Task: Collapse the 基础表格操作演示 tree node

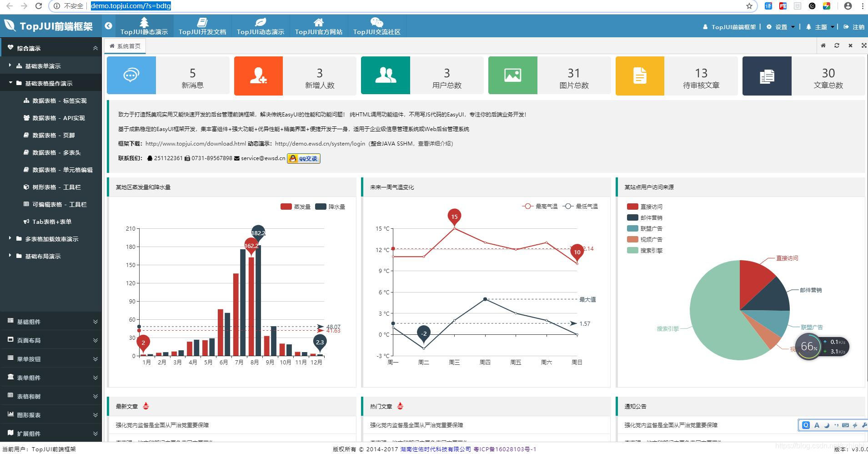Action: coord(10,83)
